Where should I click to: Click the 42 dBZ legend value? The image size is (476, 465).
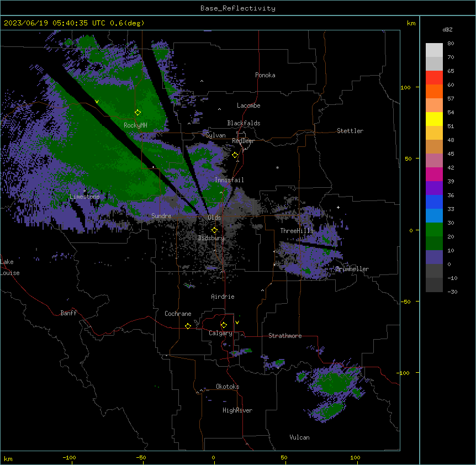pyautogui.click(x=451, y=167)
